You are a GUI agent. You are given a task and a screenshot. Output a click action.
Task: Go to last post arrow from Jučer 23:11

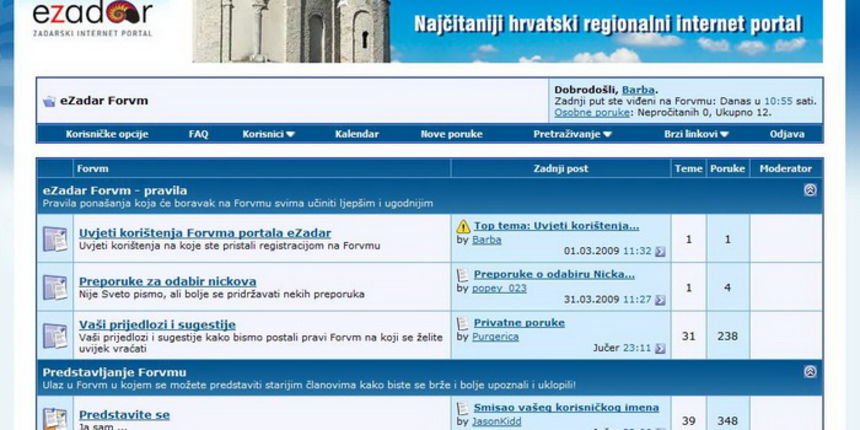[x=660, y=348]
